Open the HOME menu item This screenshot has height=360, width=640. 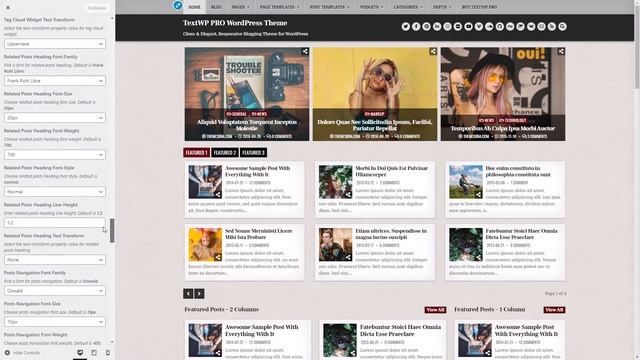[194, 7]
